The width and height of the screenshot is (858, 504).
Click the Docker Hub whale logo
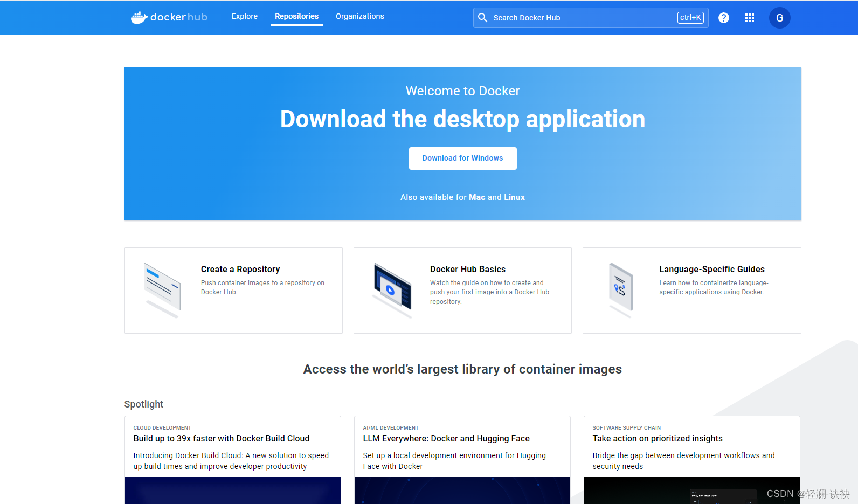pyautogui.click(x=169, y=17)
